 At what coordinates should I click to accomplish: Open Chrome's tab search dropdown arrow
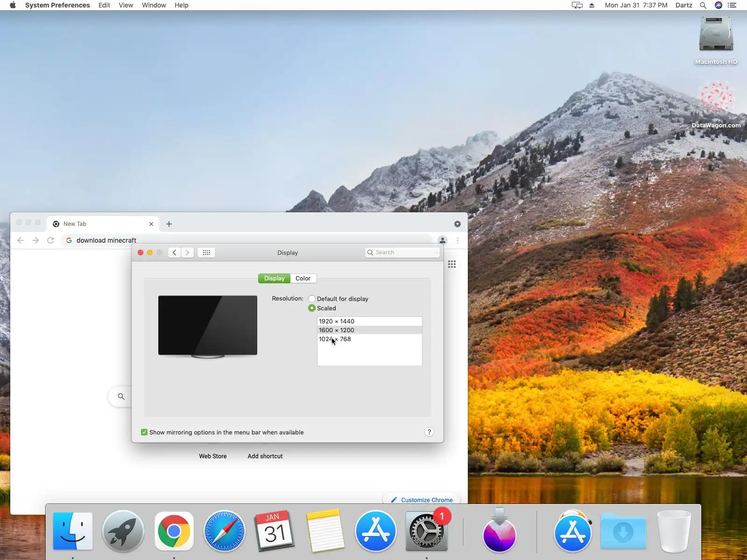click(x=458, y=224)
